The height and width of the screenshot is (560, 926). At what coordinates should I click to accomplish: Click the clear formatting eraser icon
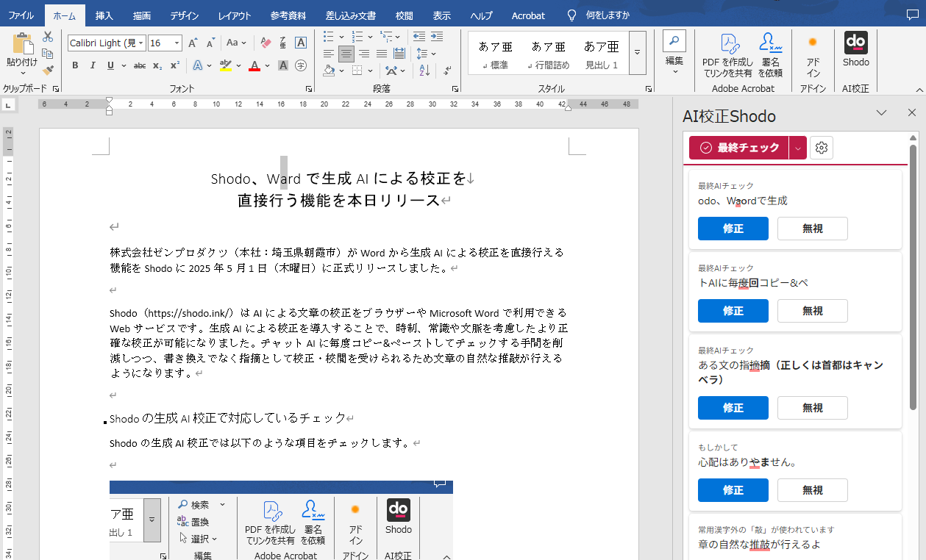click(x=266, y=43)
